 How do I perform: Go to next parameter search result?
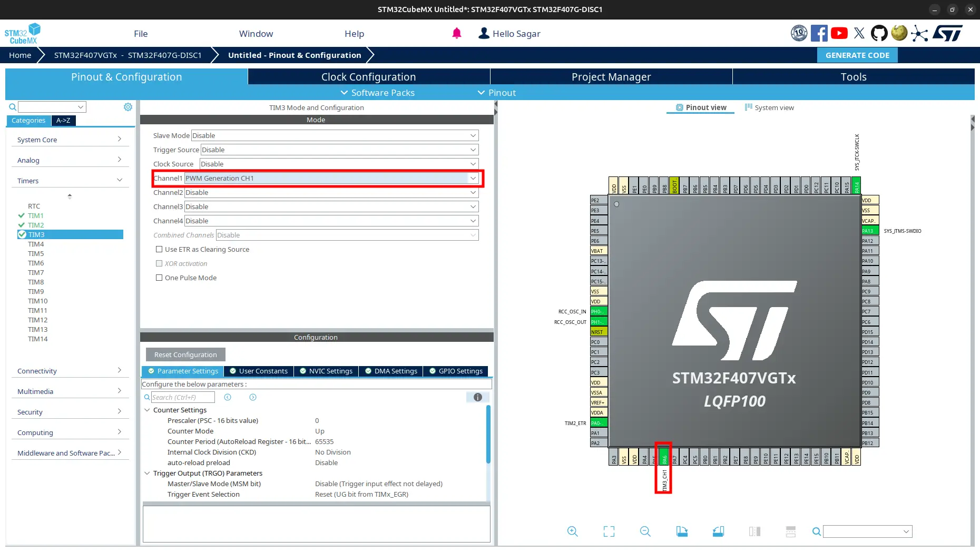tap(253, 397)
